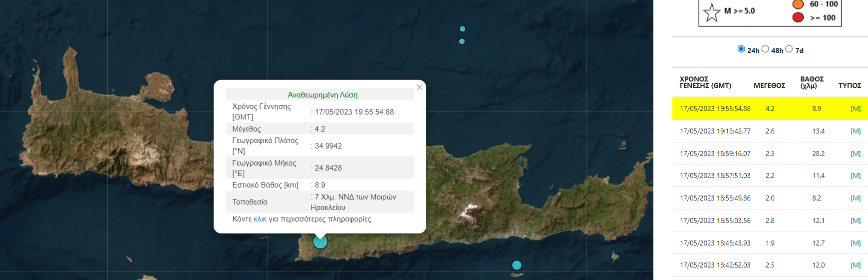Click the ΜΕΓΕΘΟΣ column header
868x280 pixels.
[x=769, y=85]
